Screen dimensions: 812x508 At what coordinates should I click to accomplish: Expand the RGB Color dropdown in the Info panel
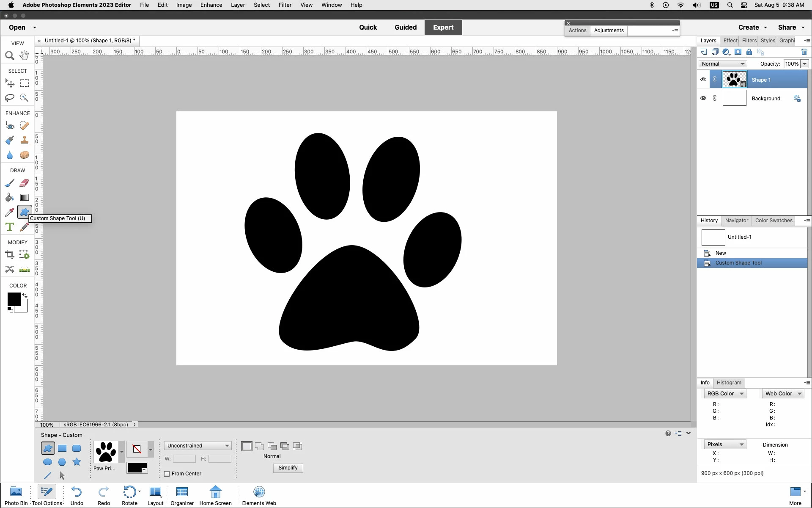(725, 394)
